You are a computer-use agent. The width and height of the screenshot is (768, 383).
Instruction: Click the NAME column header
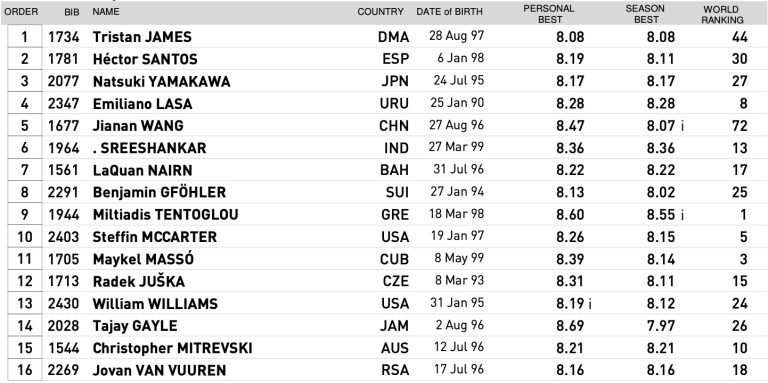[x=105, y=12]
